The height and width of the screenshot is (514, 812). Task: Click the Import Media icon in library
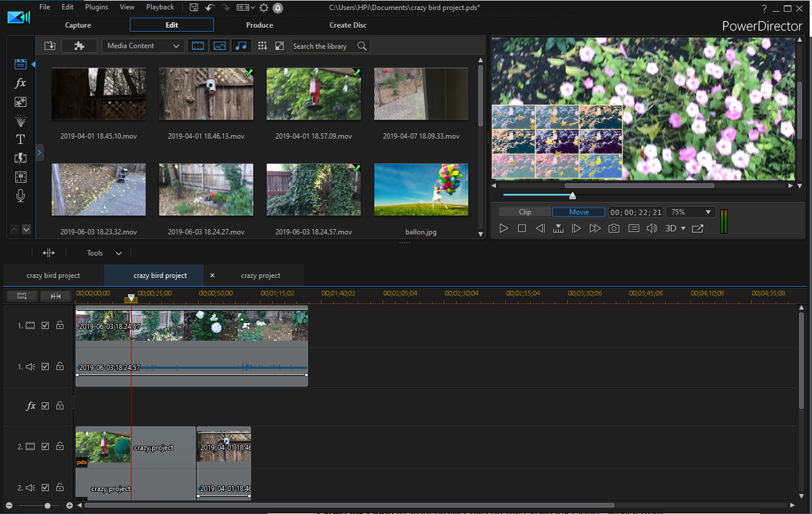49,46
